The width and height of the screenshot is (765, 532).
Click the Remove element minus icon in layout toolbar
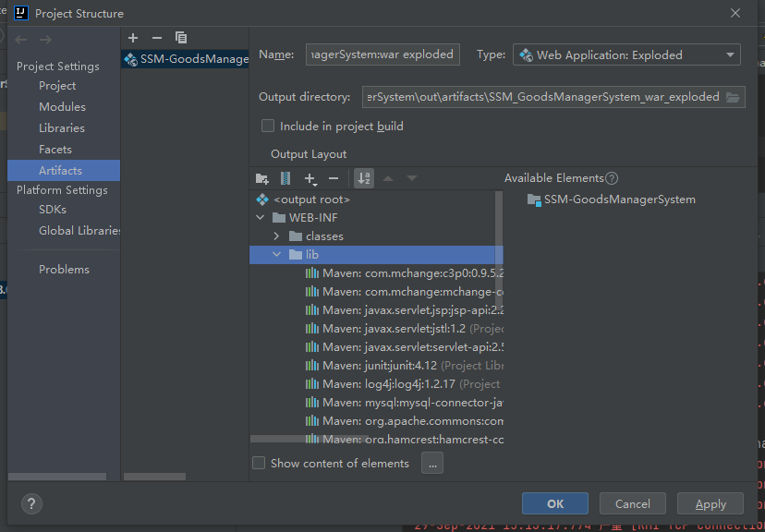[334, 178]
